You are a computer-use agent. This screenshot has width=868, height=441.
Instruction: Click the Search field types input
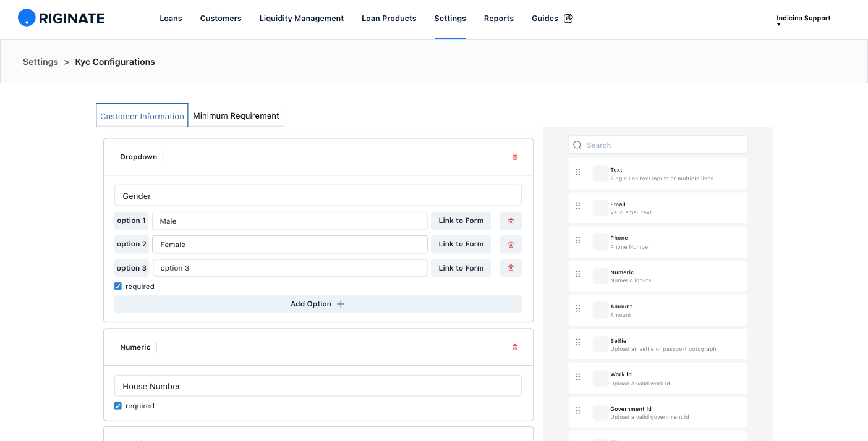[658, 145]
